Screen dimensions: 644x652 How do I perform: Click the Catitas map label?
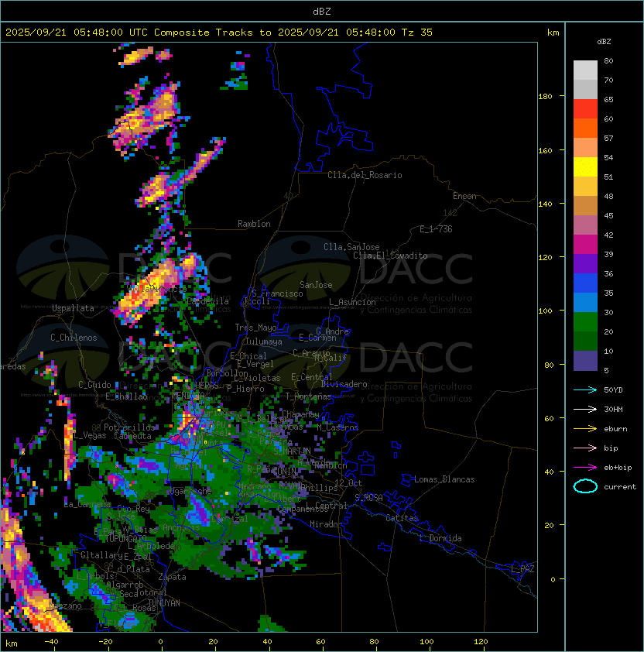pyautogui.click(x=402, y=518)
